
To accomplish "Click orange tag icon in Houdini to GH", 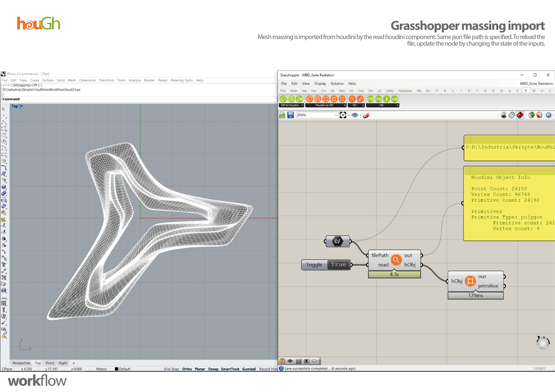I will pyautogui.click(x=310, y=99).
